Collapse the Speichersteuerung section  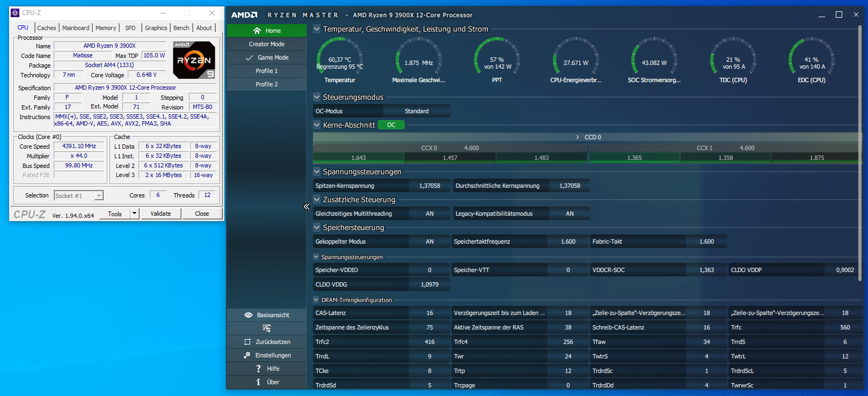[317, 228]
